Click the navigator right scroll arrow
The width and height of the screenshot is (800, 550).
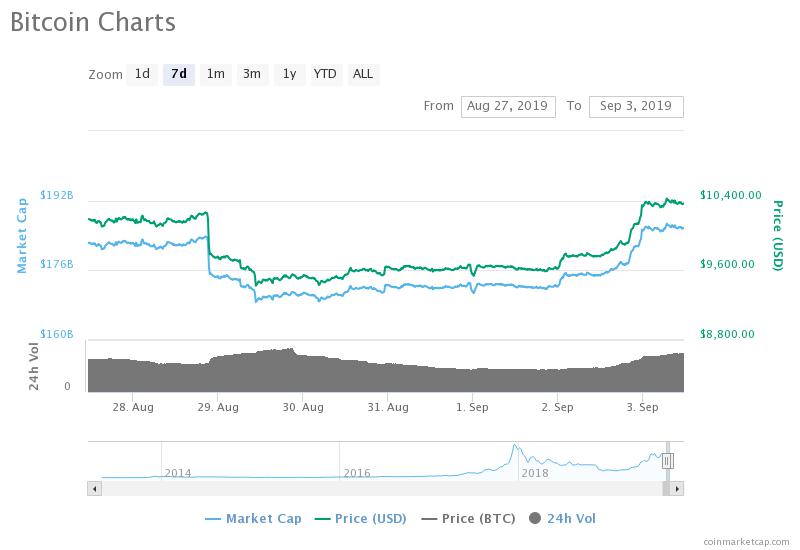(x=677, y=489)
